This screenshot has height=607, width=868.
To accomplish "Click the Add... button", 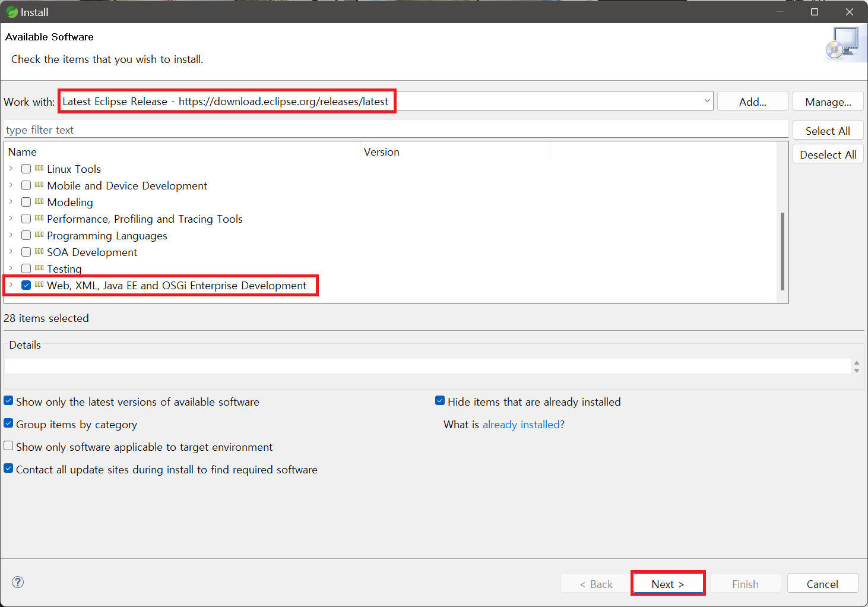I will coord(753,102).
